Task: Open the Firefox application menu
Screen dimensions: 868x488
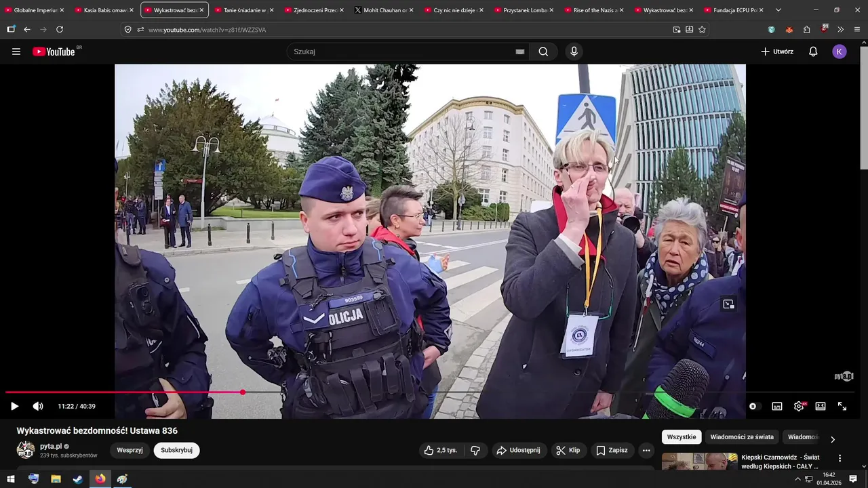Action: click(857, 30)
